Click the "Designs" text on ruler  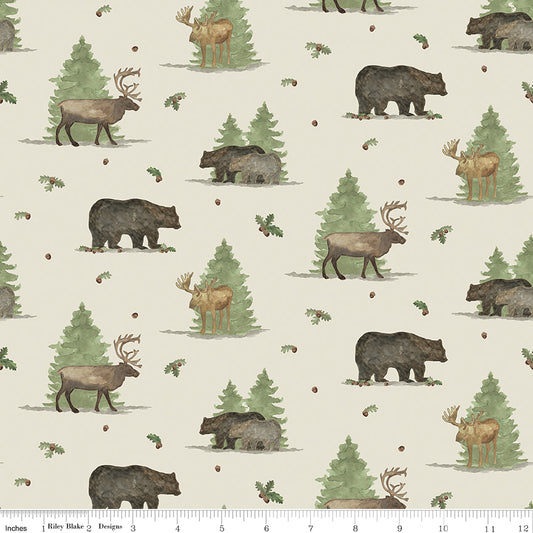[110, 526]
